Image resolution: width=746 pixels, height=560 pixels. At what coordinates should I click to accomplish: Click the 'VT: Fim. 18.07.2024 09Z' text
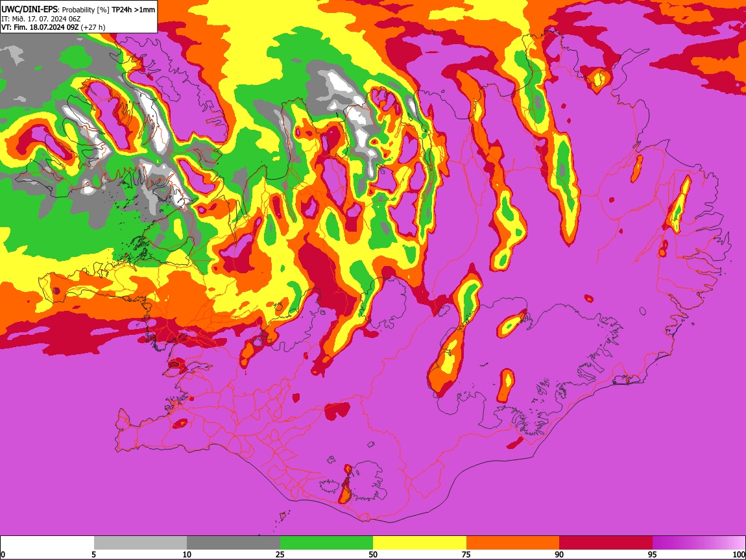(40, 27)
